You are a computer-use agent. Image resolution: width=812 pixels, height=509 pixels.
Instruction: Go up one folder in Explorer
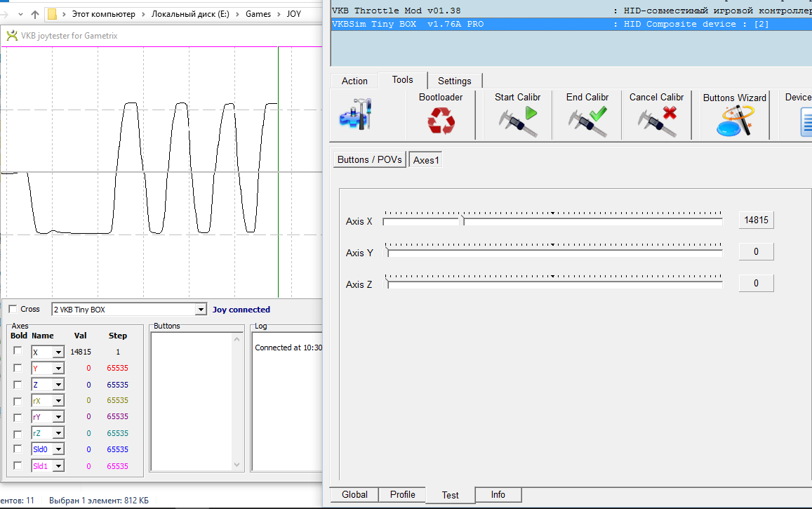pos(34,14)
